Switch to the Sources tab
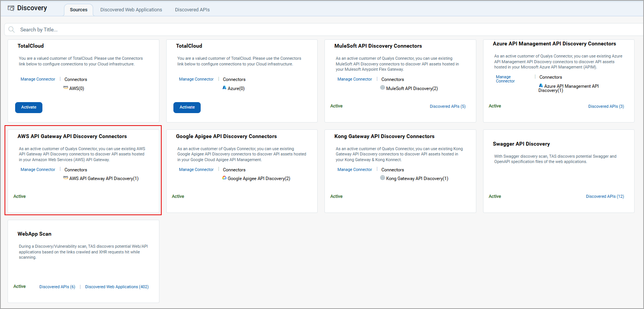The image size is (644, 309). coord(78,10)
